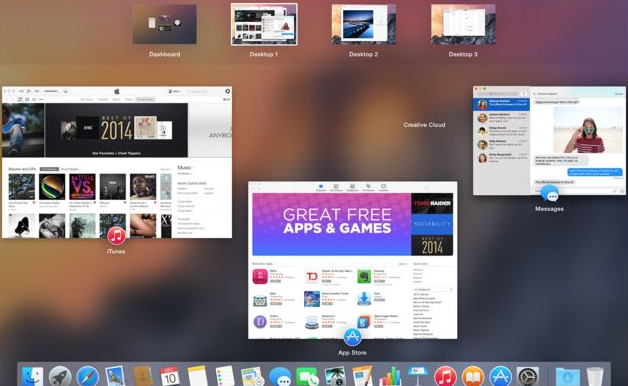Open Keynote podium icon in dock
Viewport: 628px width, 386px height.
[418, 376]
